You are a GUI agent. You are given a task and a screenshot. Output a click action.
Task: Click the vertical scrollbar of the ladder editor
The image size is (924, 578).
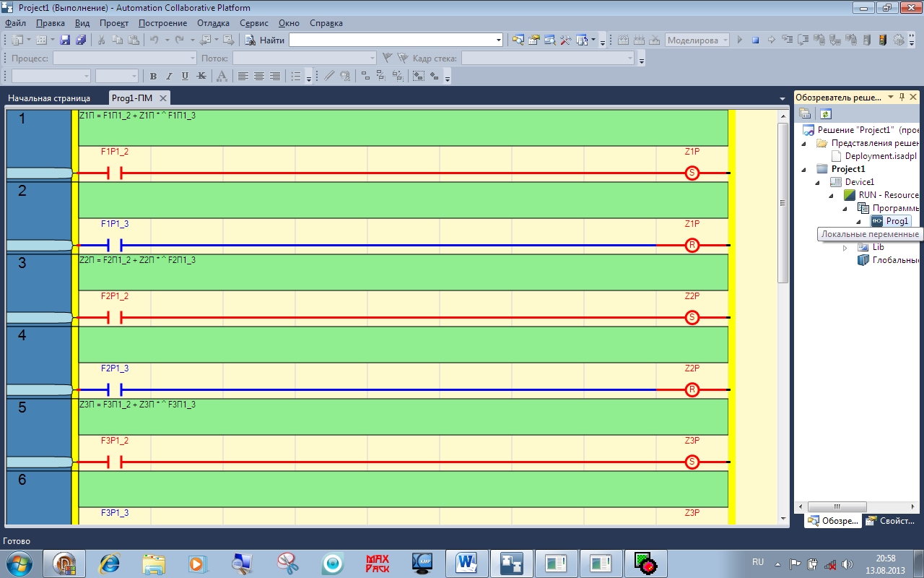click(783, 316)
